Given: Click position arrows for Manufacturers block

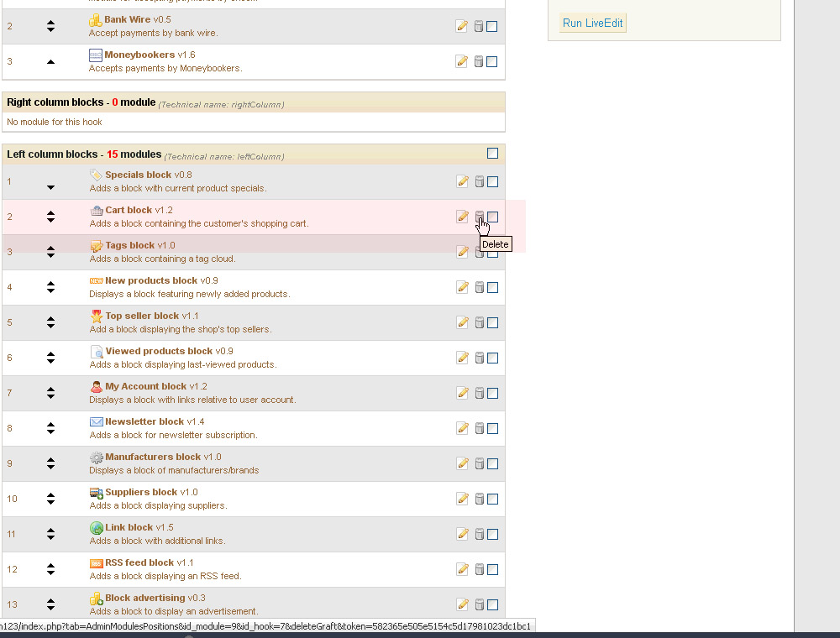Looking at the screenshot, I should (50, 463).
